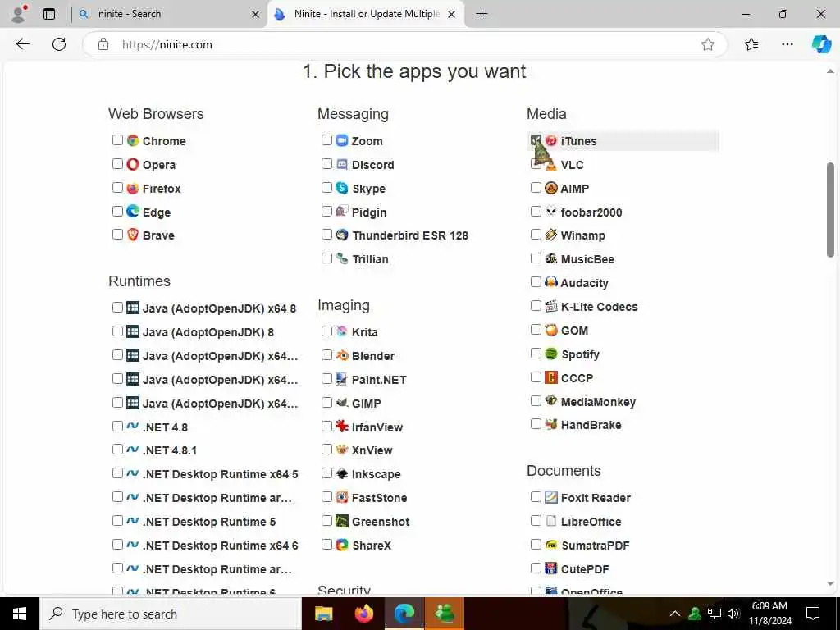Screen dimensions: 840x630
Task: Click the volume speaker tray icon
Action: click(733, 614)
